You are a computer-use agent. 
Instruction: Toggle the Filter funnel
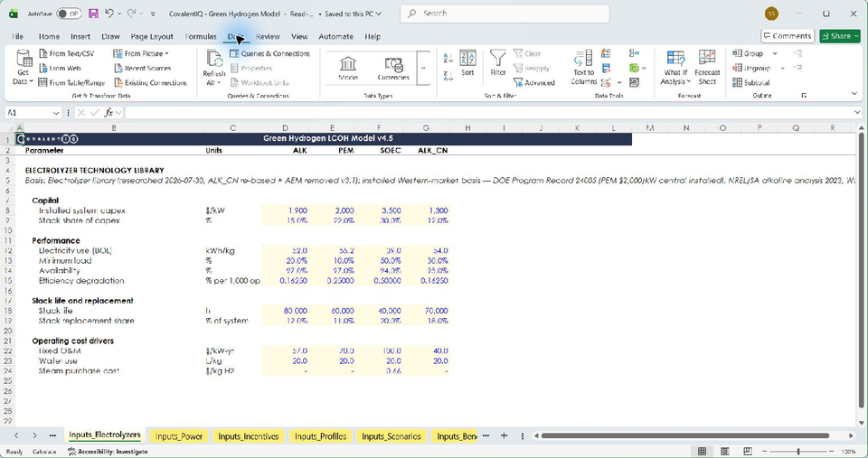coord(498,63)
